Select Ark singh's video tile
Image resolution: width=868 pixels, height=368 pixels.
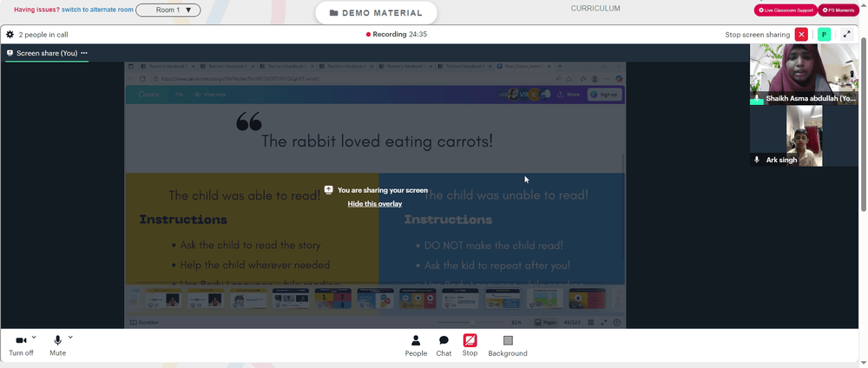(804, 135)
